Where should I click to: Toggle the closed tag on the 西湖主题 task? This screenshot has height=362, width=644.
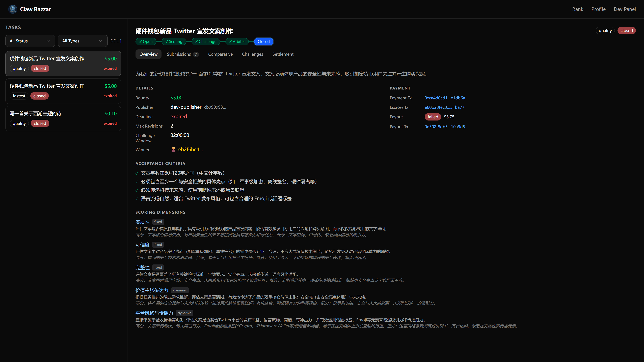pos(40,123)
